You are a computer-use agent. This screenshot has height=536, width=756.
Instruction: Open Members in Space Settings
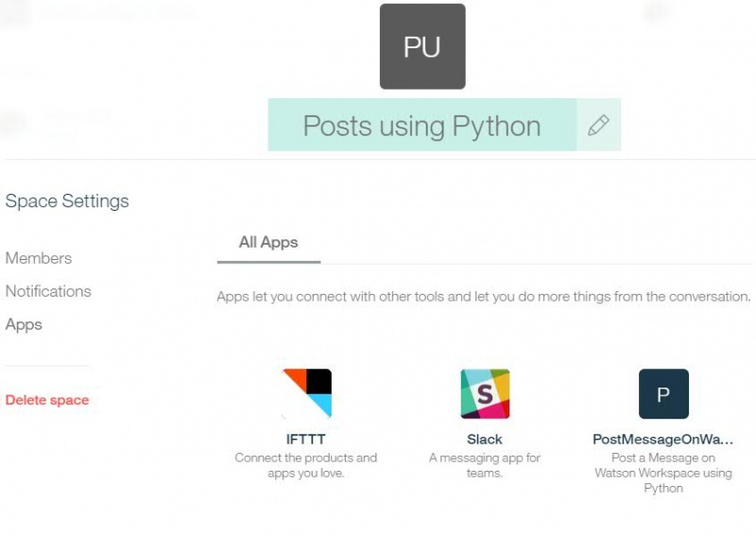coord(39,258)
